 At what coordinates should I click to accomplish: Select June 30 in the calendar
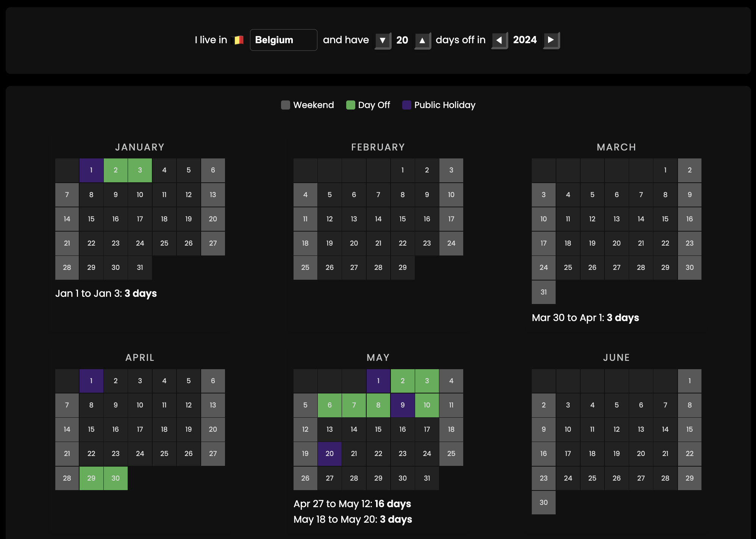(x=544, y=502)
